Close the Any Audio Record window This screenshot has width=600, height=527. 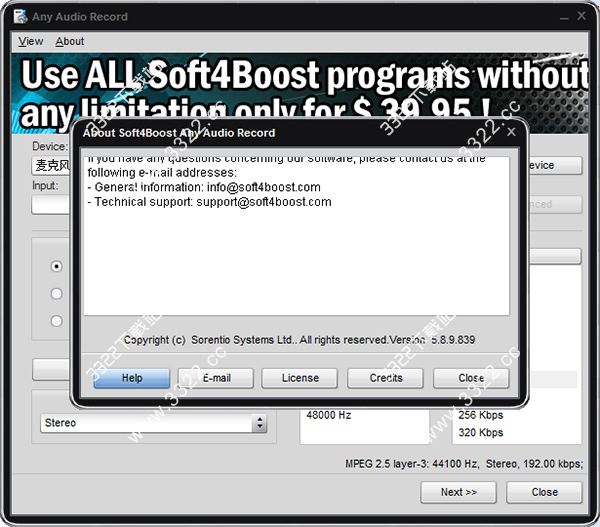click(x=581, y=16)
